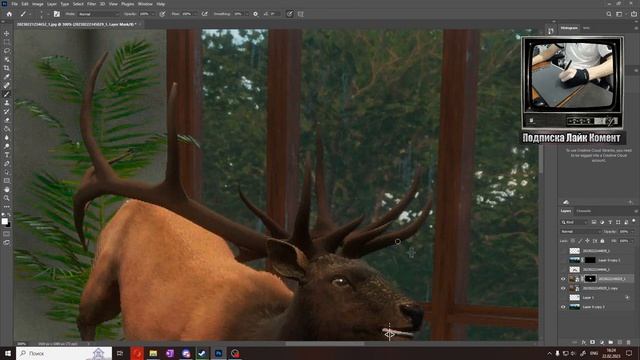Add a layer mask at Layers panel bottom
The height and width of the screenshot is (360, 640).
point(593,342)
